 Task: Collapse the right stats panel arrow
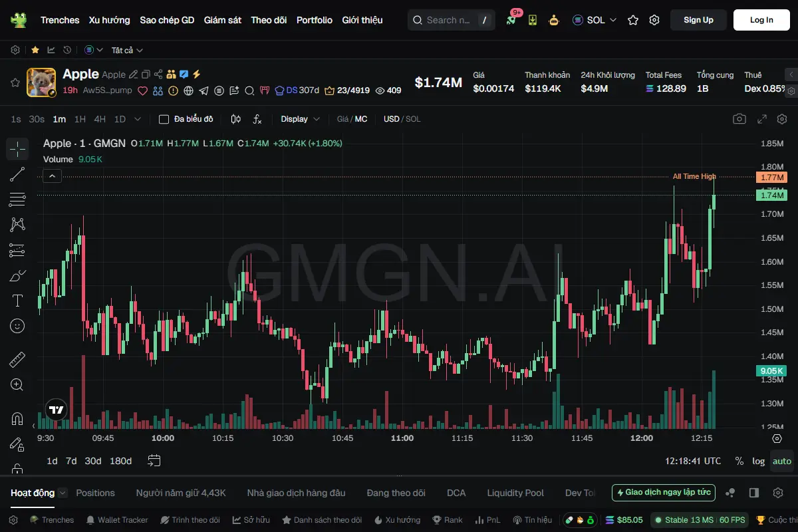point(791,74)
